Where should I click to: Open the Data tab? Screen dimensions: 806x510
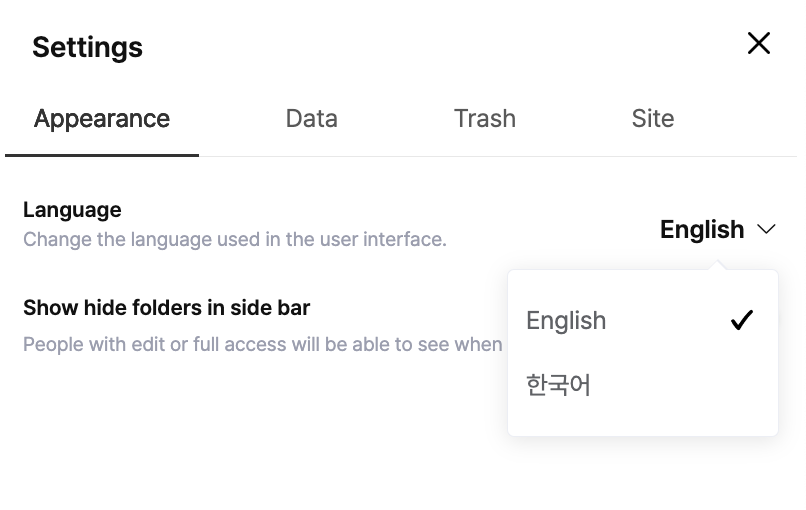tap(311, 119)
